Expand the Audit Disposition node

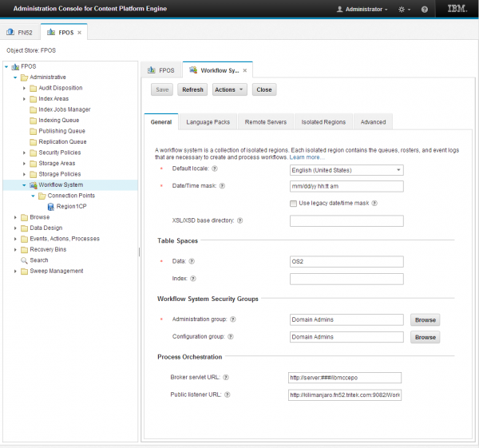[24, 89]
